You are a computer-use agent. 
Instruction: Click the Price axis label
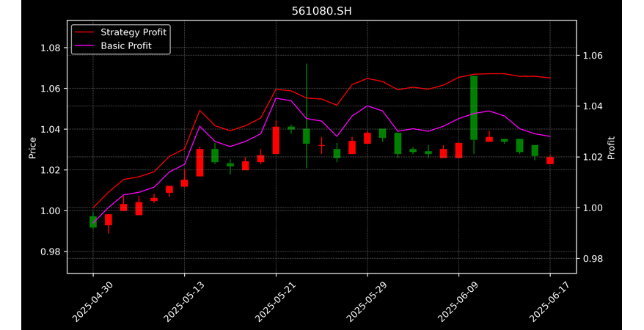coord(32,147)
